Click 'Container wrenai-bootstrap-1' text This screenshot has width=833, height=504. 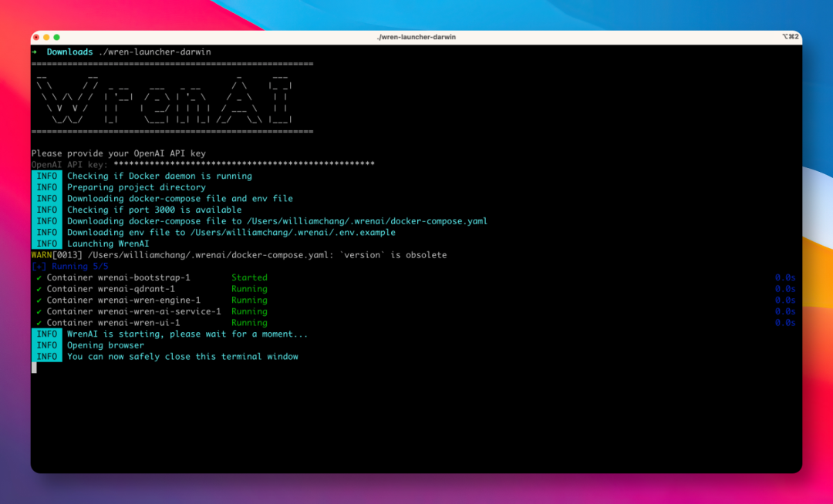pos(119,277)
